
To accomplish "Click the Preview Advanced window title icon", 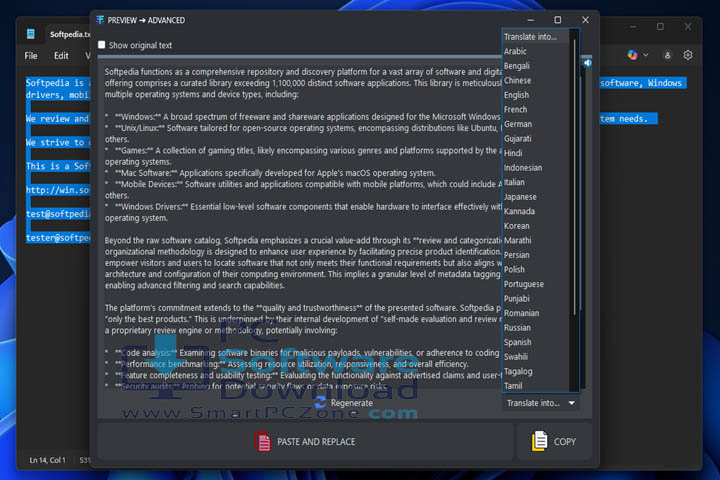I will [x=100, y=20].
